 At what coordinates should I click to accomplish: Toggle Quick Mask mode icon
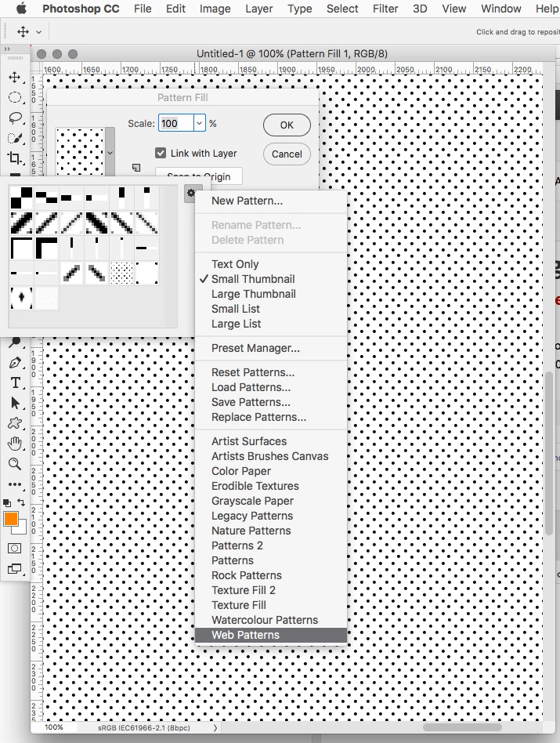click(x=15, y=549)
